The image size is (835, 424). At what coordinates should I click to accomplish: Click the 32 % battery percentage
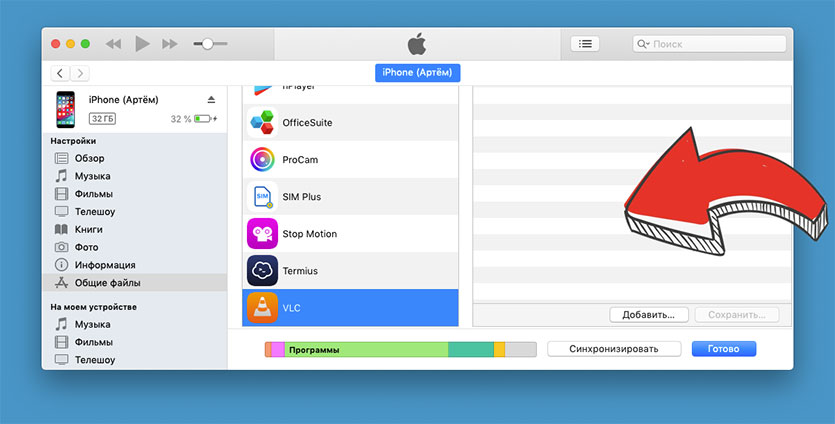point(181,119)
